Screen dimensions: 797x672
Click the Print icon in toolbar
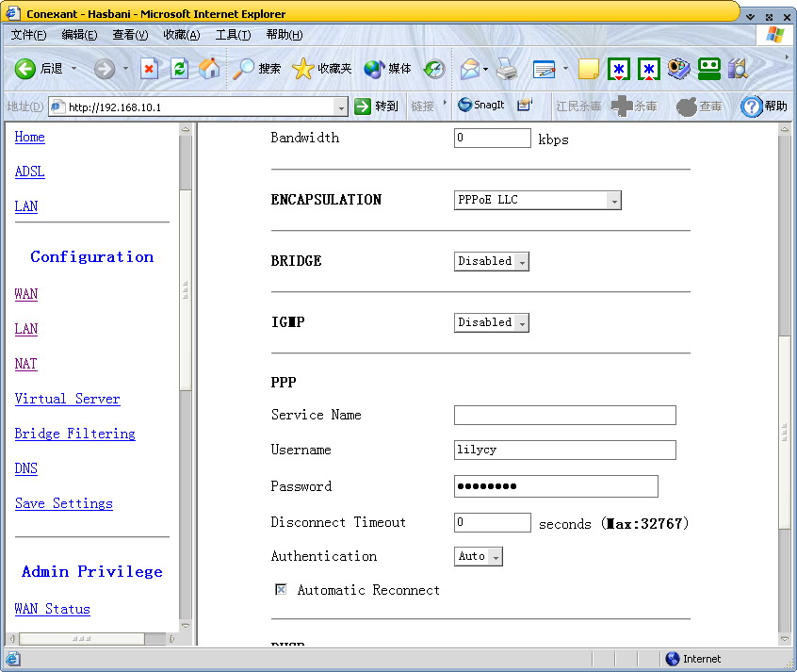[507, 69]
